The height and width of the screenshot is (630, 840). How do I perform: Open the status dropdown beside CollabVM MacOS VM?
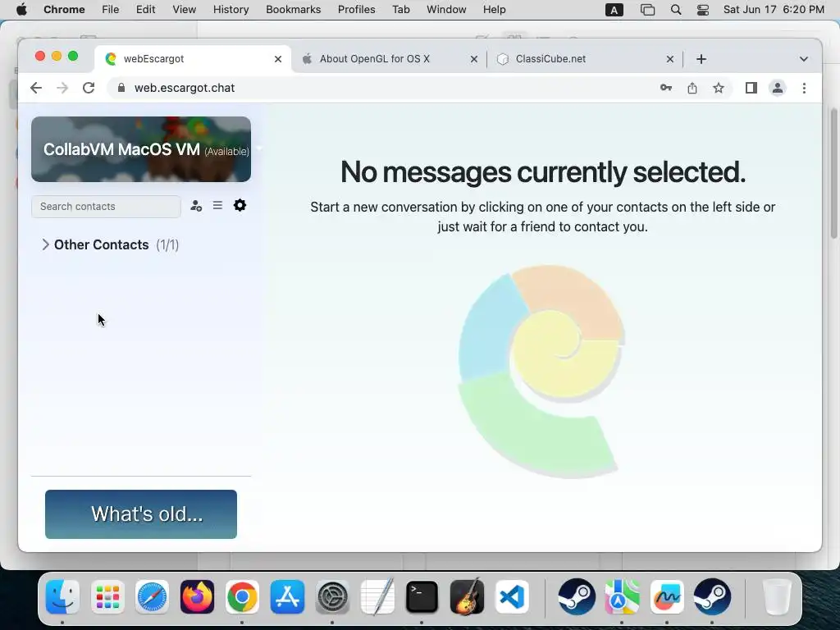[258, 148]
